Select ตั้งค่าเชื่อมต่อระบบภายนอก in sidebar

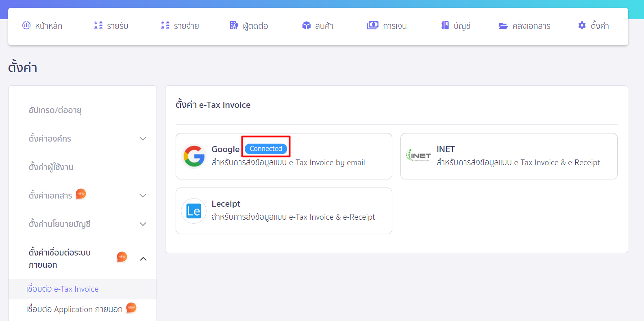59,259
